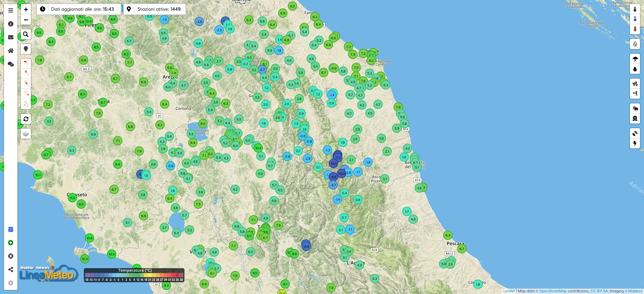Select the red maximum temperature thermometer
Screen dimensions: 644x294
click(x=635, y=29)
